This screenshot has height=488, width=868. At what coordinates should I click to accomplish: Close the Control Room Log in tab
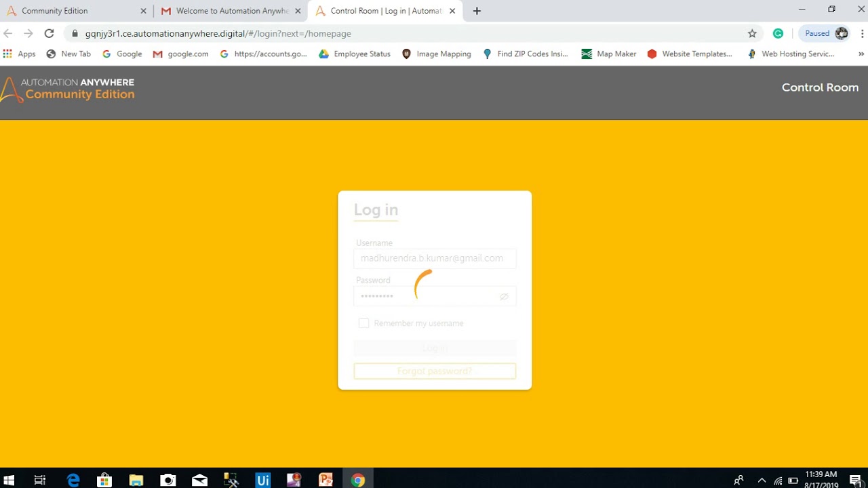coord(452,11)
